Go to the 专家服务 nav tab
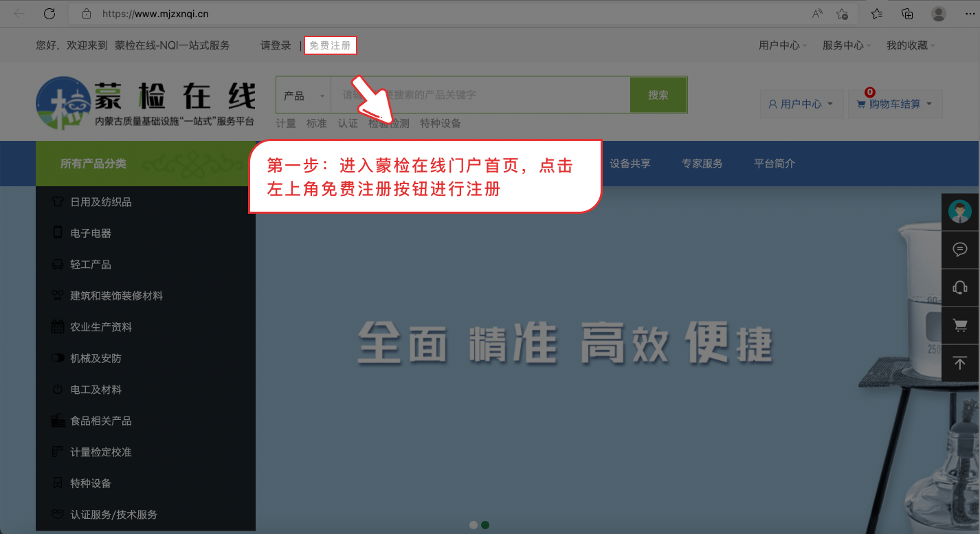This screenshot has width=980, height=534. tap(702, 164)
